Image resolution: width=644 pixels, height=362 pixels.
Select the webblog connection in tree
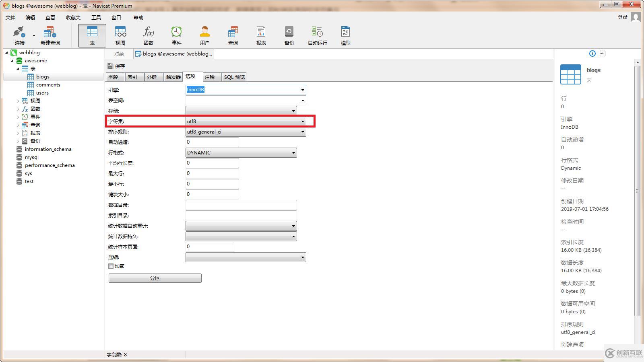[x=29, y=53]
